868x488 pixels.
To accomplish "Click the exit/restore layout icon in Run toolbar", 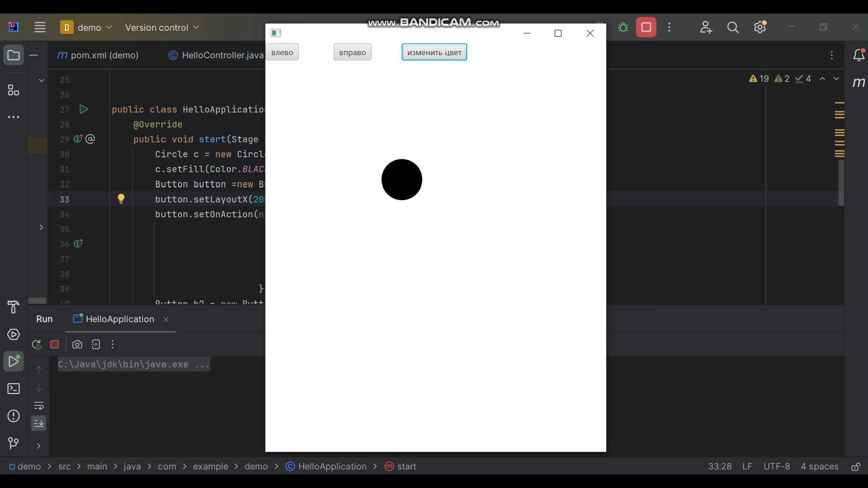I will pyautogui.click(x=95, y=345).
